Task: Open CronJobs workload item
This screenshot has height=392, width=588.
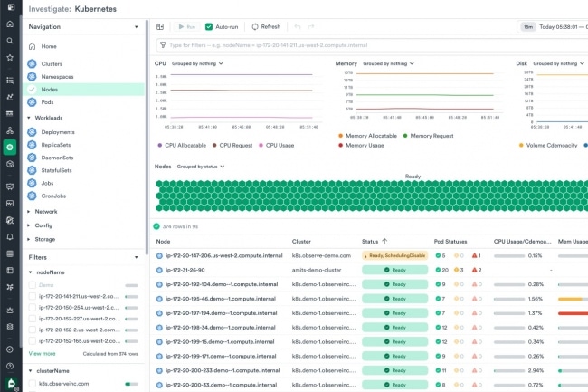Action: pyautogui.click(x=53, y=196)
